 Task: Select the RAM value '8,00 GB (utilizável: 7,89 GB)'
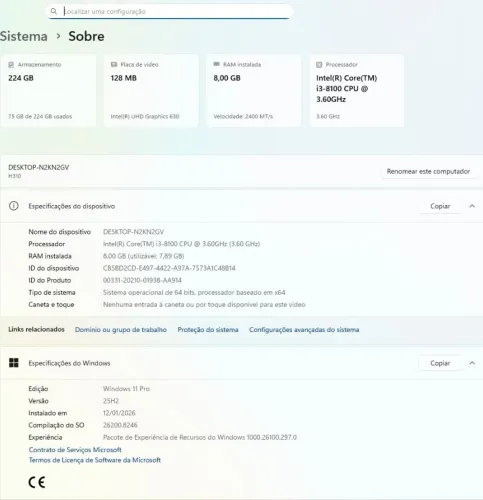[143, 256]
